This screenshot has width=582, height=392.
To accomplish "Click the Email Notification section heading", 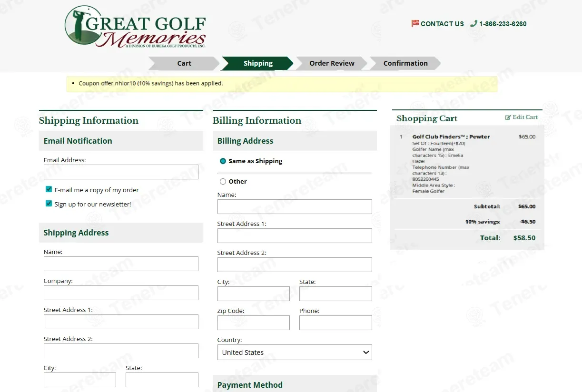I will [x=78, y=141].
